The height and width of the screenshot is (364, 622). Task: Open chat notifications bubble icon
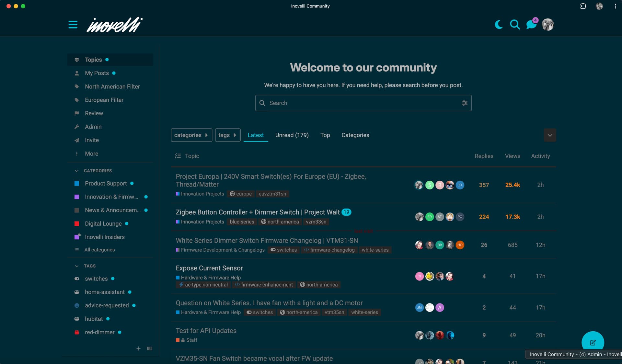(531, 25)
